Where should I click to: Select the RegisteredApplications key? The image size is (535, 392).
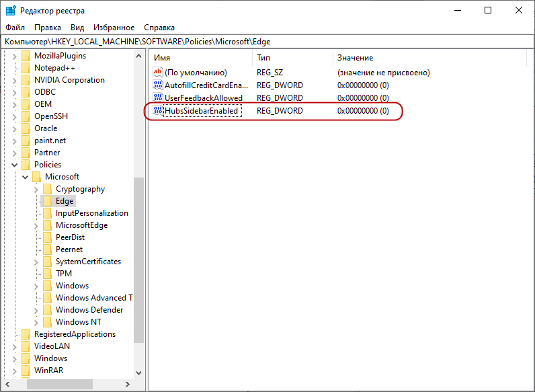click(75, 334)
